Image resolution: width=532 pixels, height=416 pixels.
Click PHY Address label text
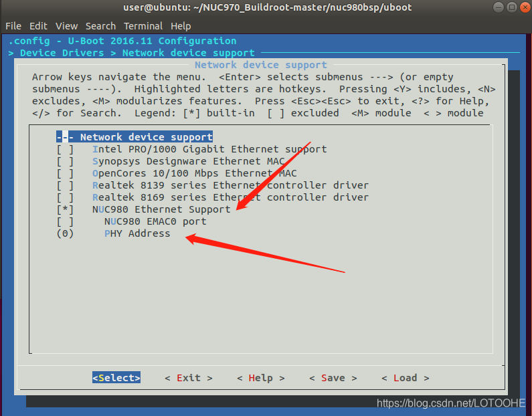click(x=137, y=233)
